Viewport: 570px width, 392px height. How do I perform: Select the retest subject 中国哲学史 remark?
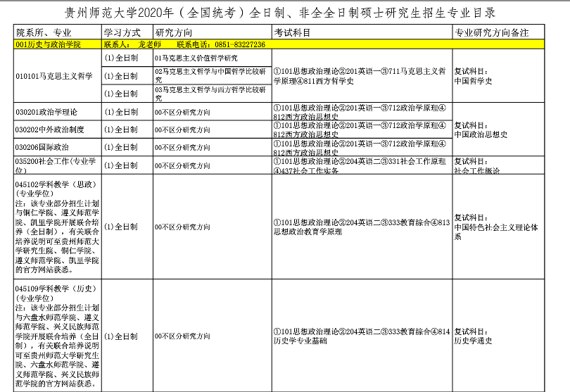(x=473, y=80)
